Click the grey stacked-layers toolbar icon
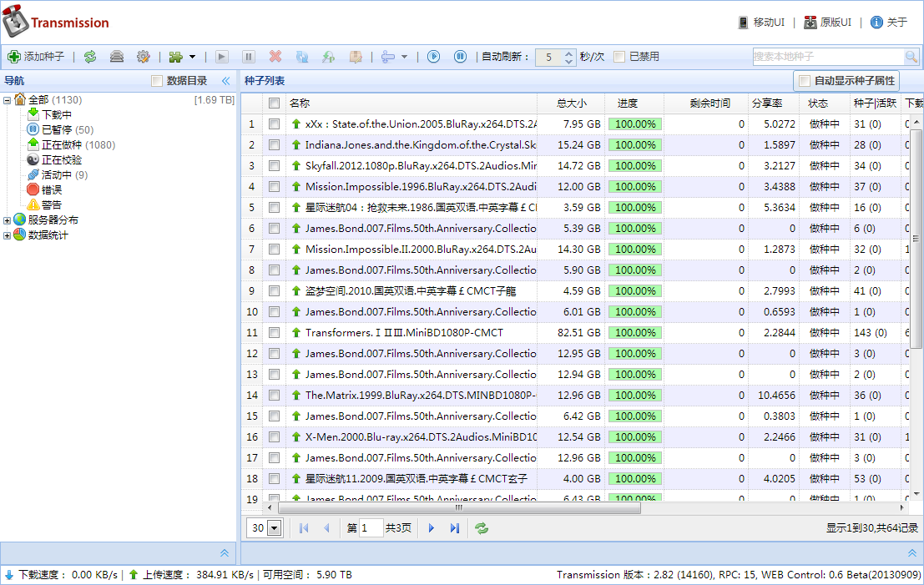Image resolution: width=924 pixels, height=585 pixels. (x=117, y=57)
